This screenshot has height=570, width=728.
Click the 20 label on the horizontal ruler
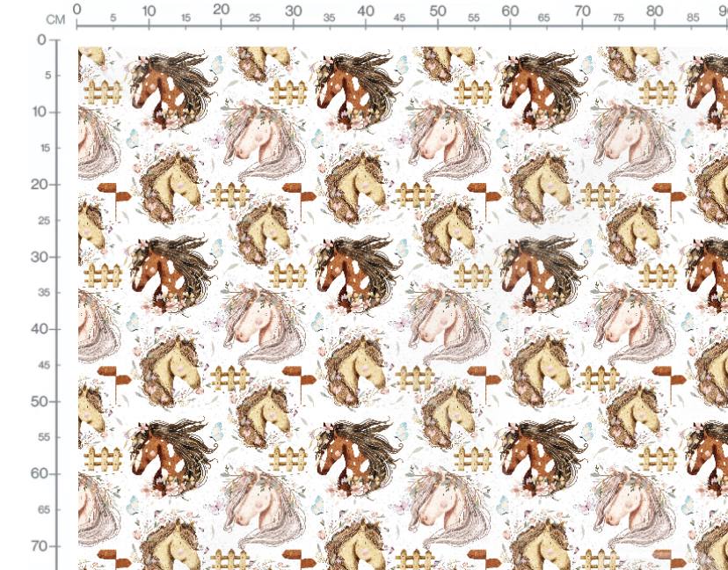[221, 10]
